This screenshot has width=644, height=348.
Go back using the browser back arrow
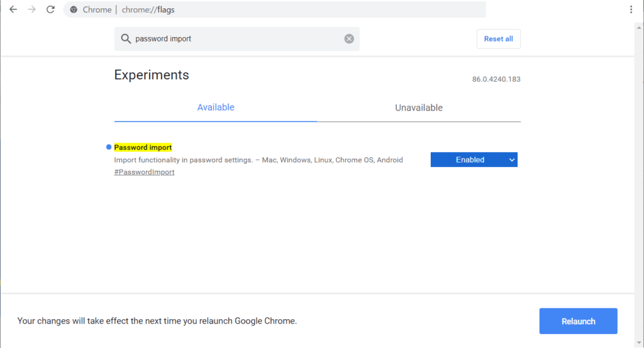point(13,9)
